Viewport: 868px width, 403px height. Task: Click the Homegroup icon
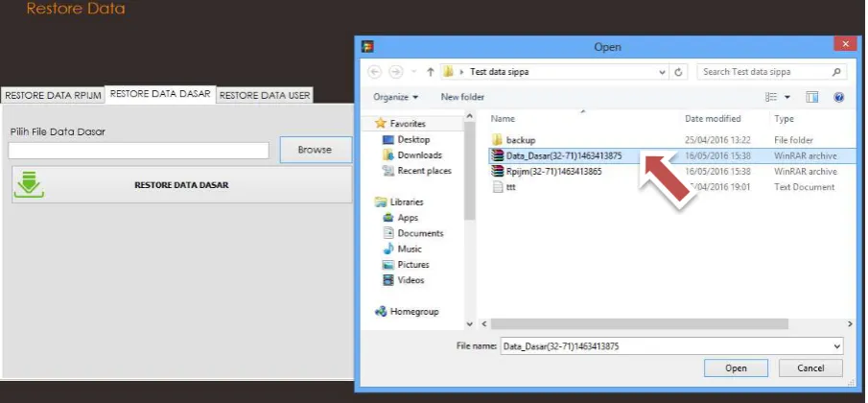(x=381, y=311)
